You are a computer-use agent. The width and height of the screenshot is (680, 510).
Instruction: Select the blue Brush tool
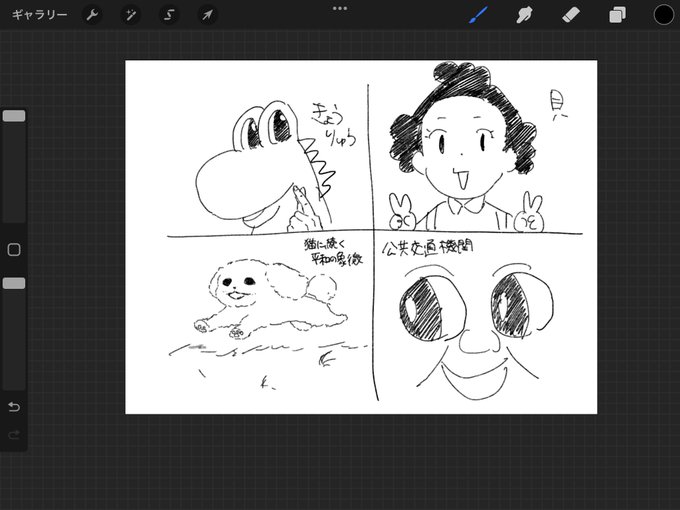(x=478, y=15)
